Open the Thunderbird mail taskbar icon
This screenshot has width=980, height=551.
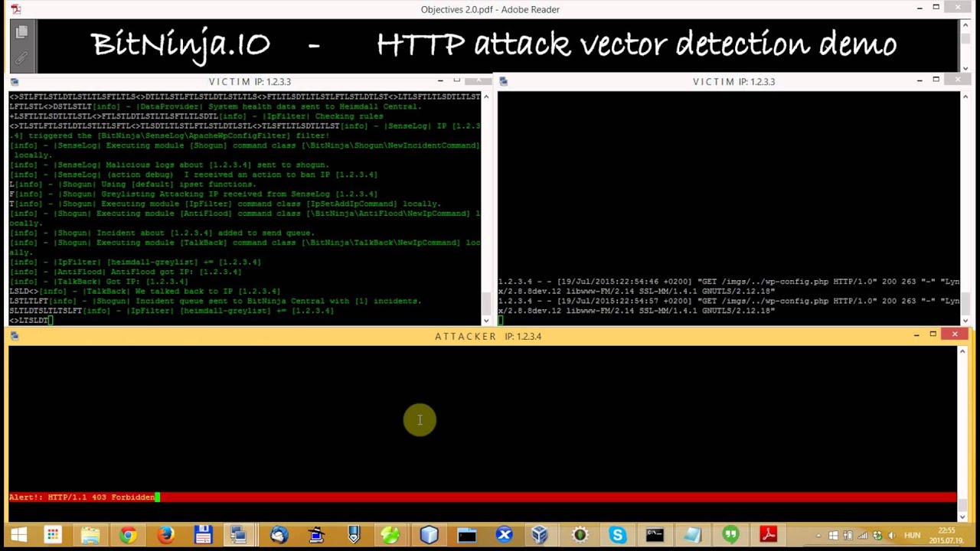tap(279, 534)
